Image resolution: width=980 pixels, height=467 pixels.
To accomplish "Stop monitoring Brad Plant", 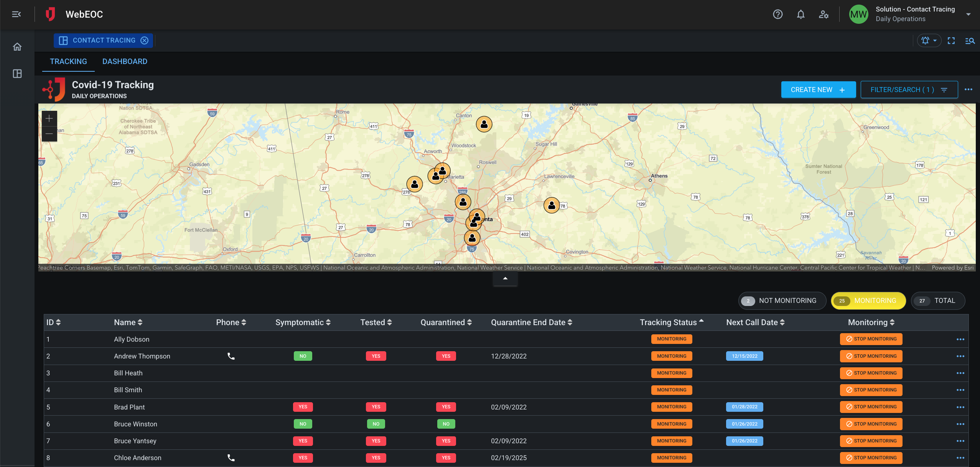I will pos(871,407).
